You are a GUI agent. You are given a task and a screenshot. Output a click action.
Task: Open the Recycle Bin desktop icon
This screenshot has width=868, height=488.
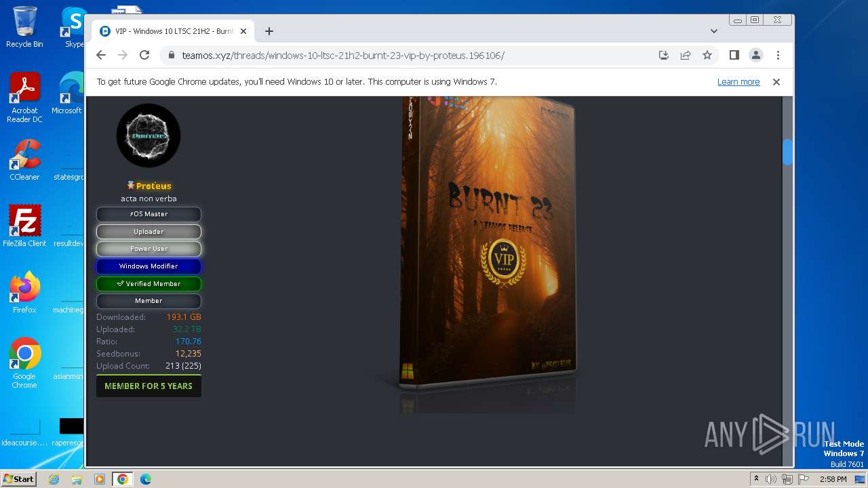(x=24, y=27)
